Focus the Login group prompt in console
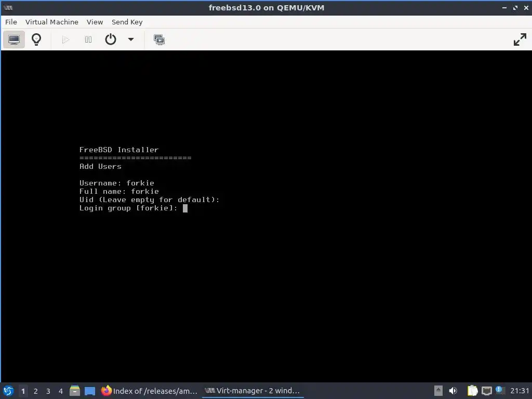 134,208
